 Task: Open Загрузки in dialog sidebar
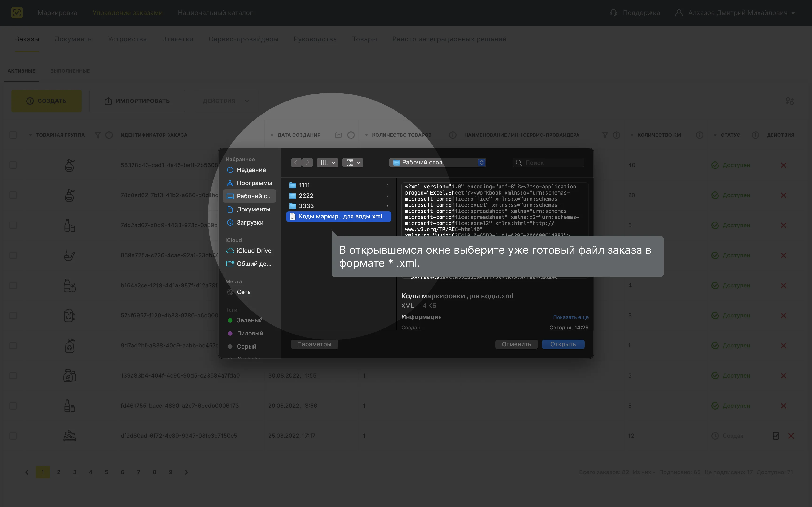click(250, 222)
